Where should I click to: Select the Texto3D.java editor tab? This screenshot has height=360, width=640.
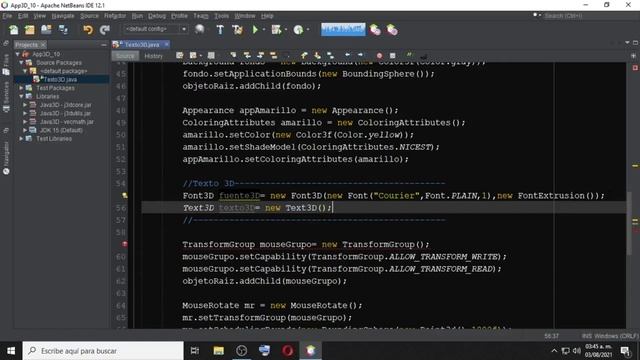(x=142, y=44)
